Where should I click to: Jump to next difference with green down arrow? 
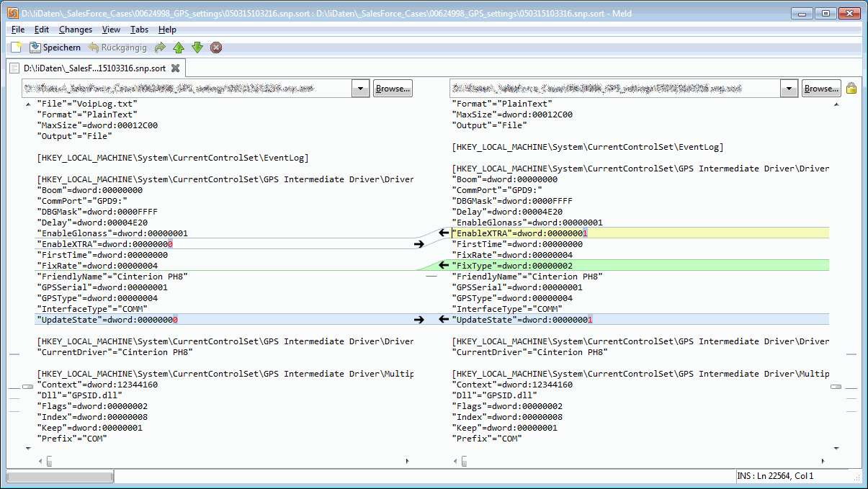pyautogui.click(x=197, y=47)
